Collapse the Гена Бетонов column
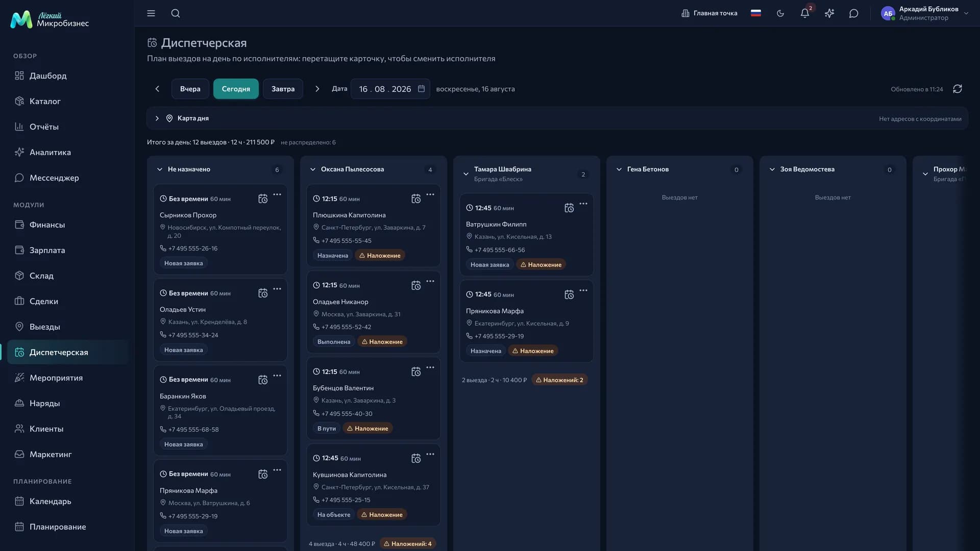980x551 pixels. click(619, 169)
